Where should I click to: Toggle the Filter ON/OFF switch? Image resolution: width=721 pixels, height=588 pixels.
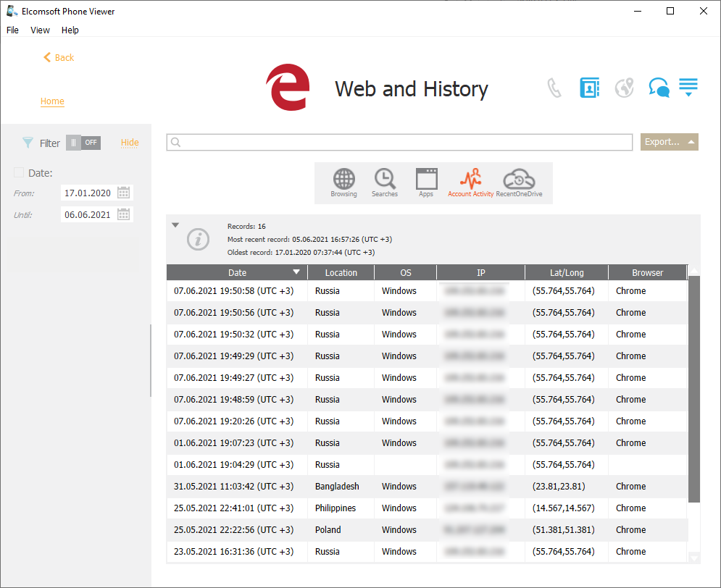(83, 143)
